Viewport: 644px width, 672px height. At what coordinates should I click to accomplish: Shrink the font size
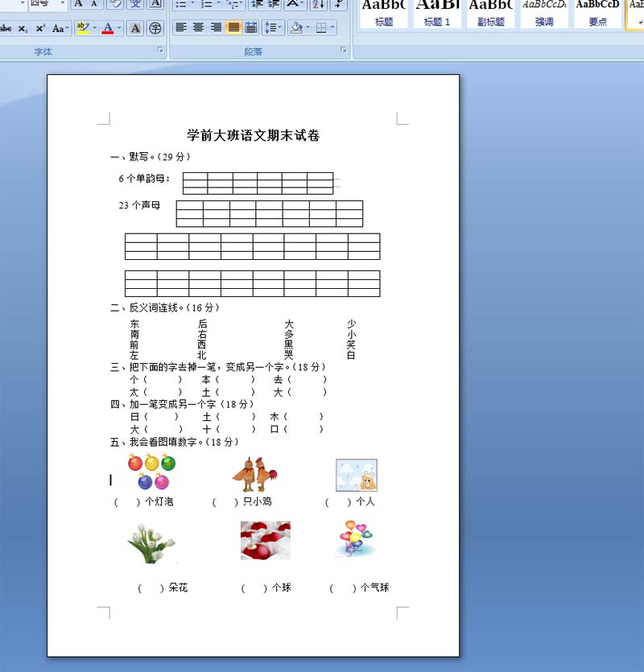point(94,3)
